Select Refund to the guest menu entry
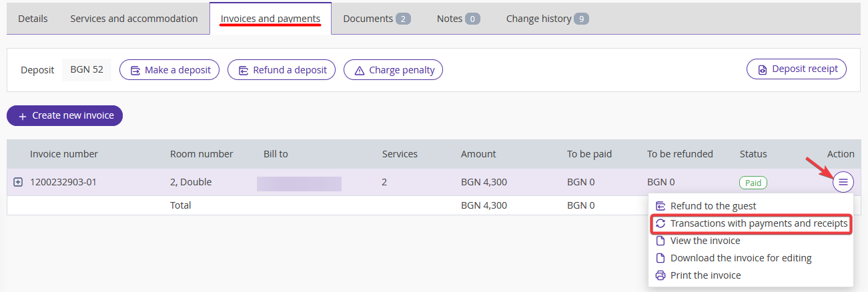 coord(713,206)
